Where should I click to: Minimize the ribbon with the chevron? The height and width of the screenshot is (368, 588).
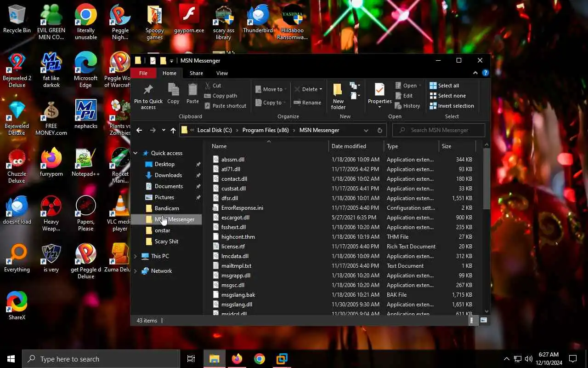[x=475, y=73]
